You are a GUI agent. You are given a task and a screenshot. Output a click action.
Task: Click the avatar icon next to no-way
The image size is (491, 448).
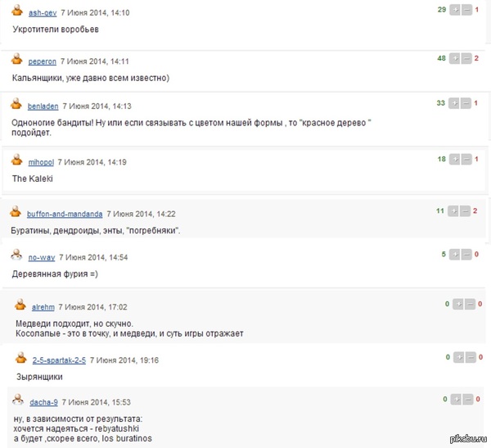(x=17, y=256)
